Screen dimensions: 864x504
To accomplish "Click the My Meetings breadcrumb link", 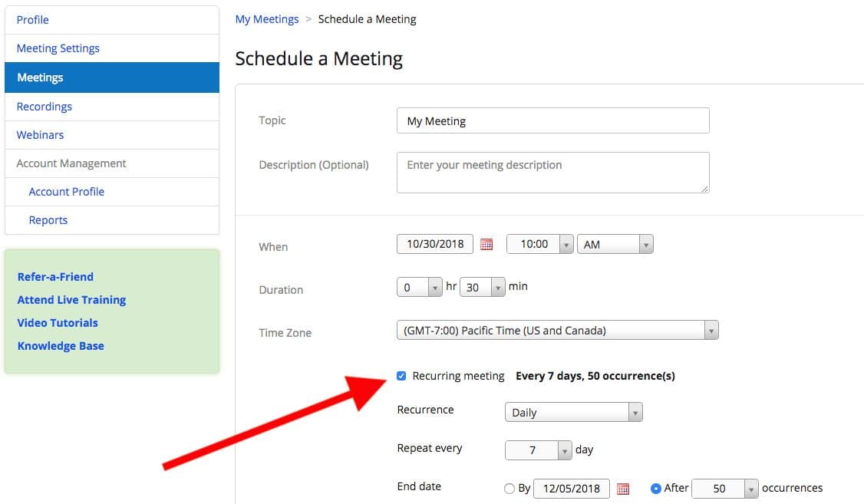I will pyautogui.click(x=267, y=19).
